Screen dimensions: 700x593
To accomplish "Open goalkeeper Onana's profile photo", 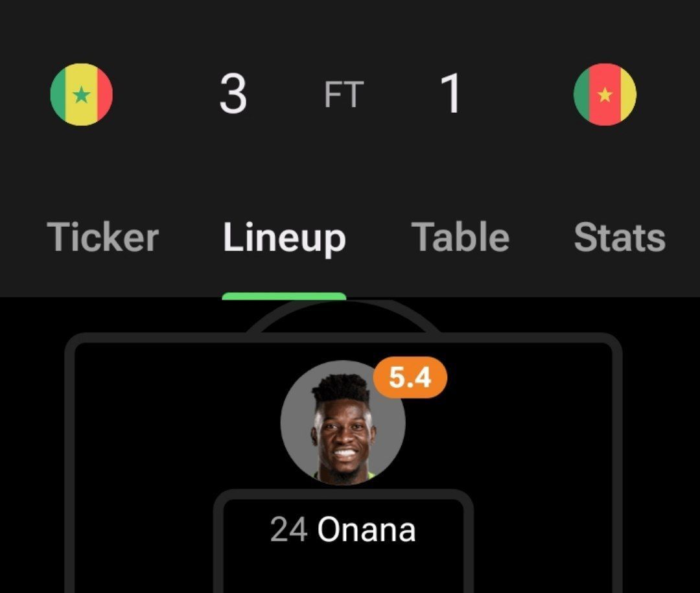I will [x=343, y=423].
